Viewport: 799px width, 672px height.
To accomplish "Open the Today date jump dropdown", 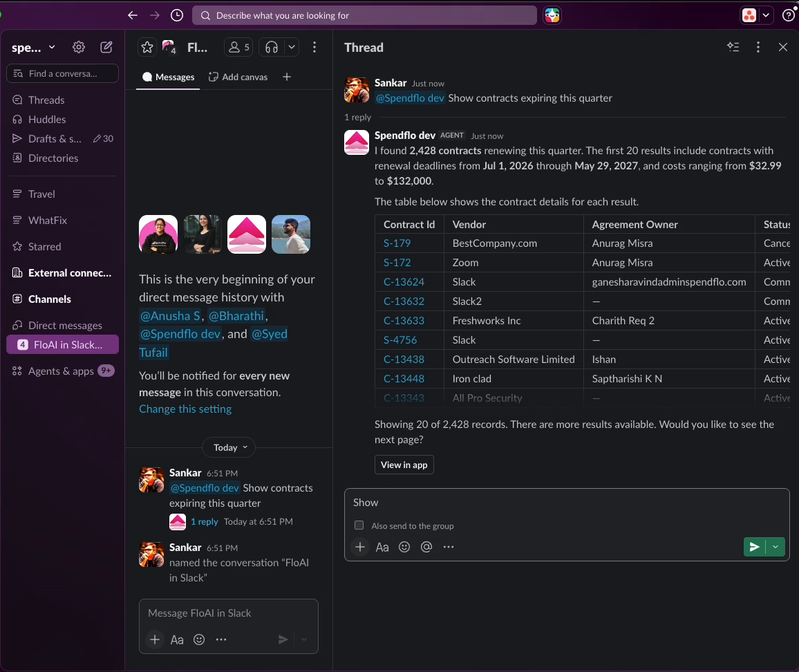I will click(x=230, y=447).
